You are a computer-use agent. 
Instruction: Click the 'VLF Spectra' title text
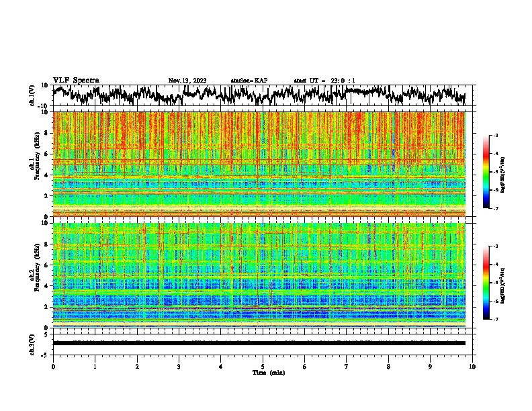(x=76, y=81)
